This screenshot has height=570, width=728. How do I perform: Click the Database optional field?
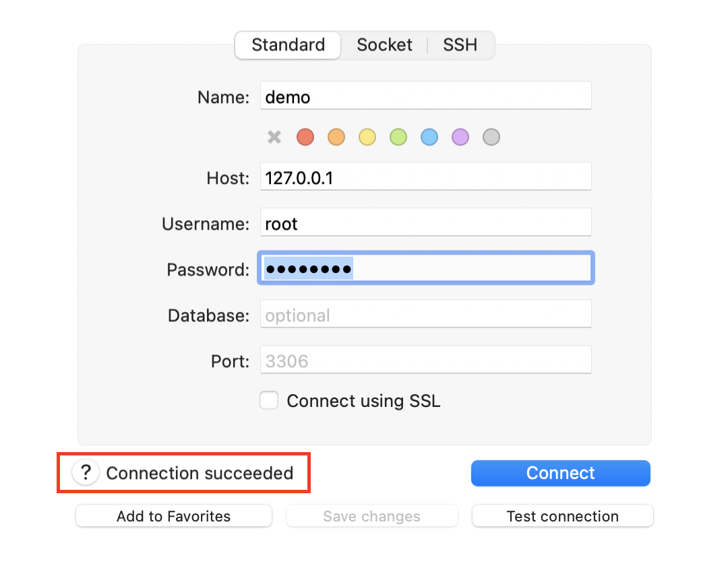point(425,315)
